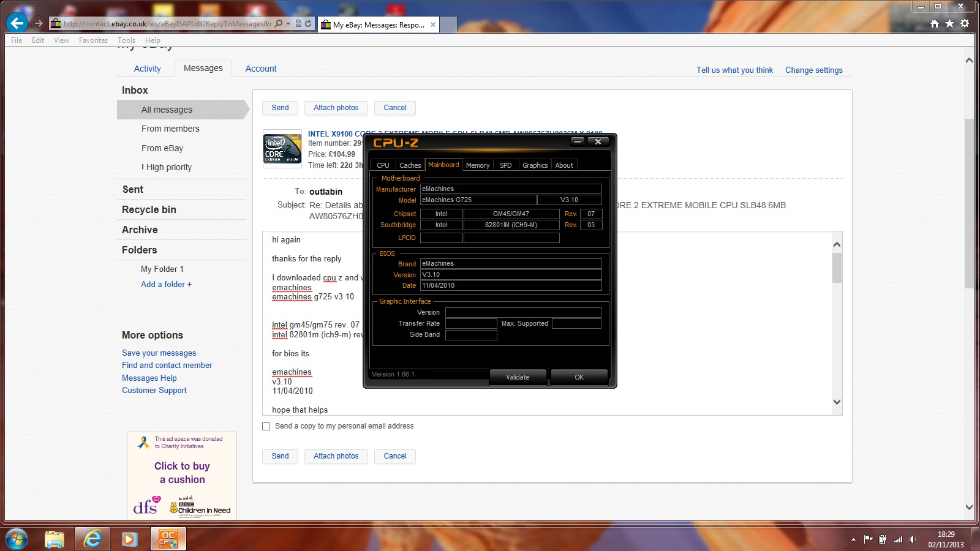This screenshot has height=551, width=980.
Task: Click Messages Help link
Action: point(149,378)
